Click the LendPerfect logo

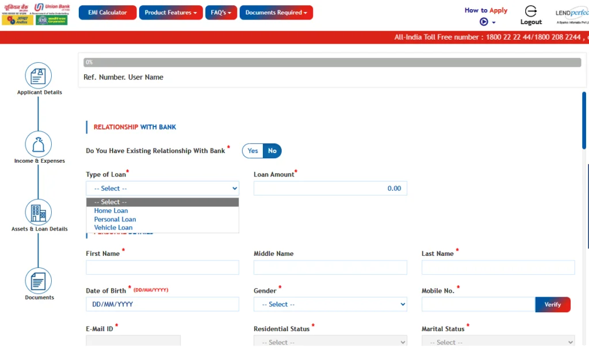click(571, 14)
